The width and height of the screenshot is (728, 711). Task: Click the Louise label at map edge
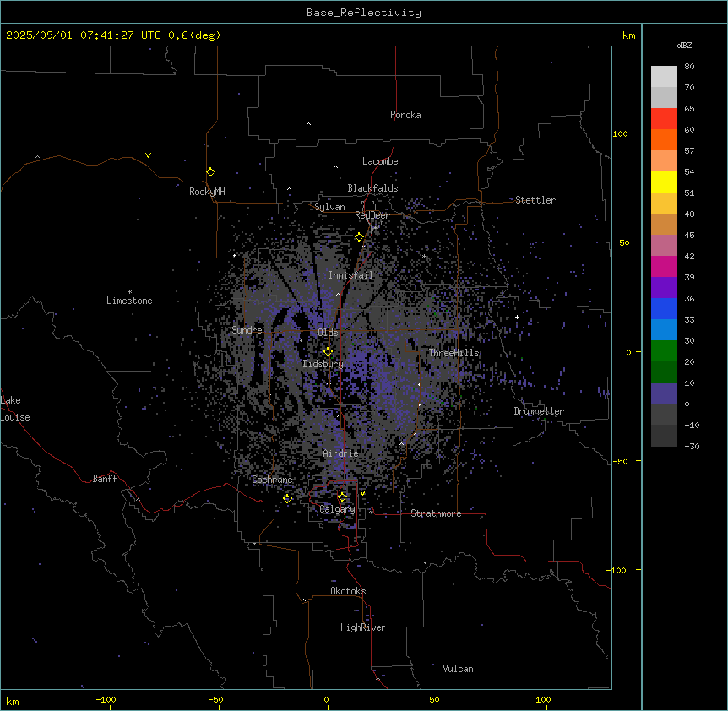point(15,417)
